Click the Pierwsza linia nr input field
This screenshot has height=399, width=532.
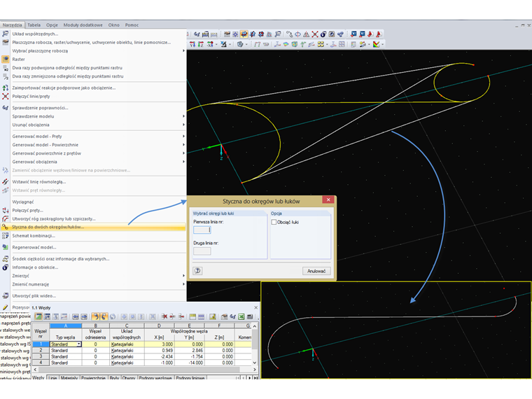(202, 230)
